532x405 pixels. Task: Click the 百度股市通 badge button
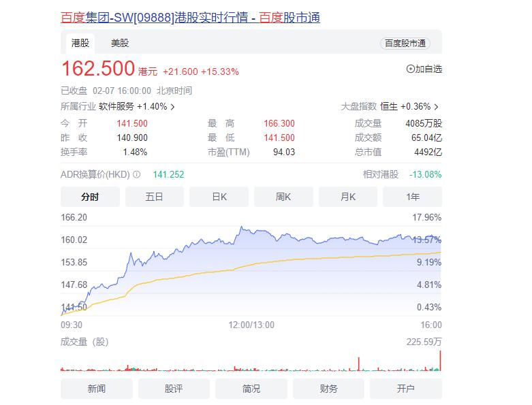coord(405,44)
